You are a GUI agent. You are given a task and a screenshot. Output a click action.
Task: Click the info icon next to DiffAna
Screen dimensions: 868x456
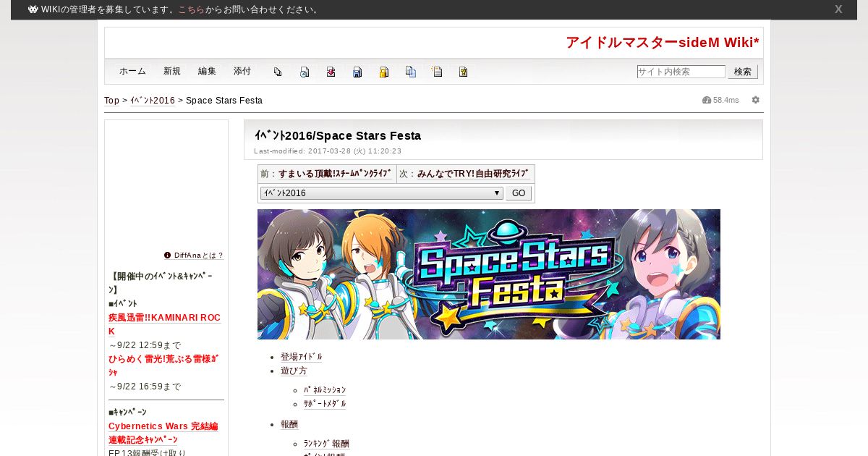168,255
